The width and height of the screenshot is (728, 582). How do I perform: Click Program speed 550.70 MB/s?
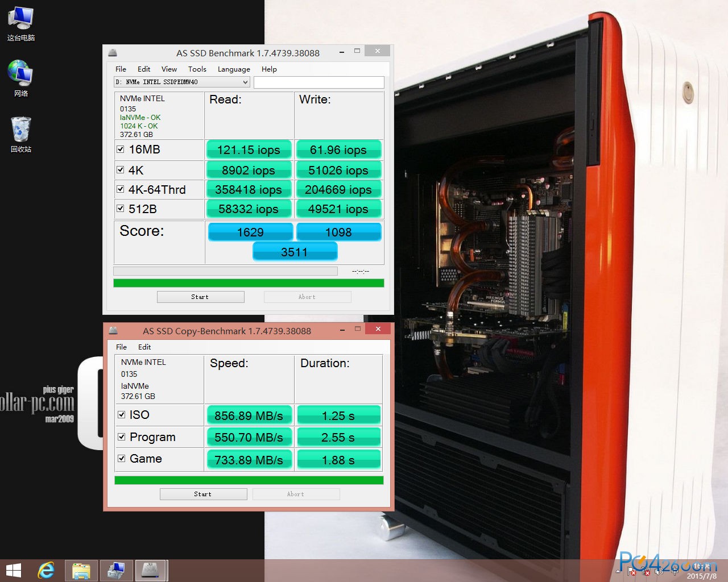249,438
